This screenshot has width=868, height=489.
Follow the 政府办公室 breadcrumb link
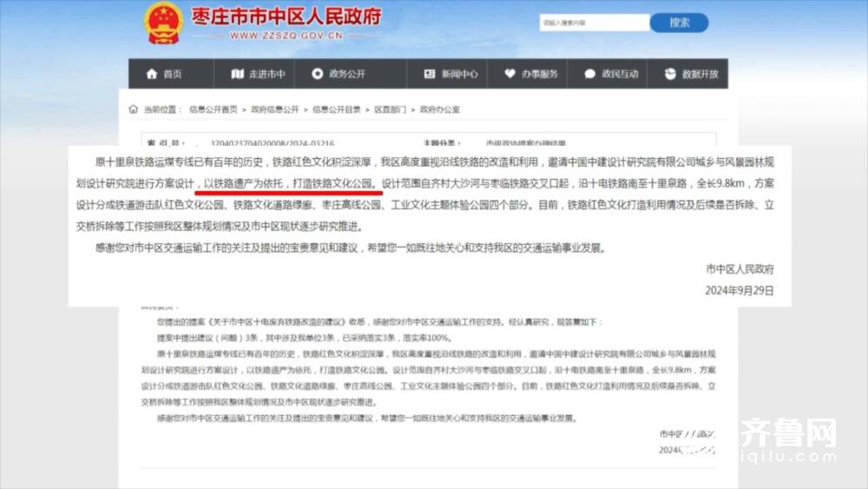click(x=439, y=109)
